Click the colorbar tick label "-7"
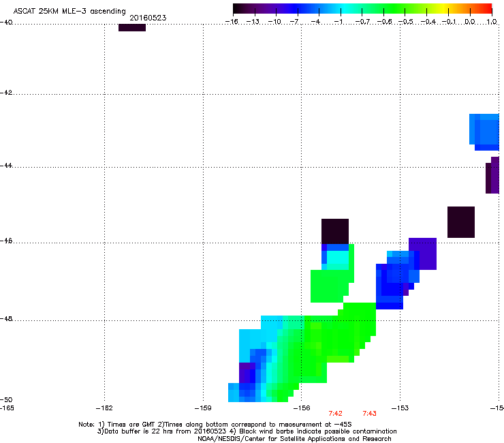The height and width of the screenshot is (443, 504). tap(294, 22)
